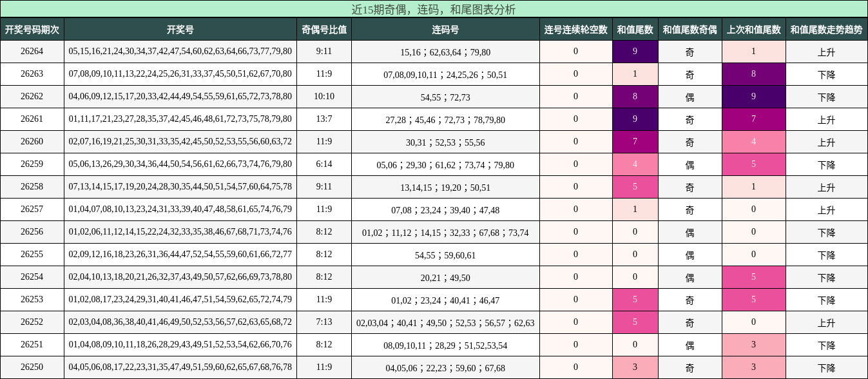Select consecutive numbers 07,08；23,24；39,40；47,48
The height and width of the screenshot is (379, 868).
click(445, 210)
